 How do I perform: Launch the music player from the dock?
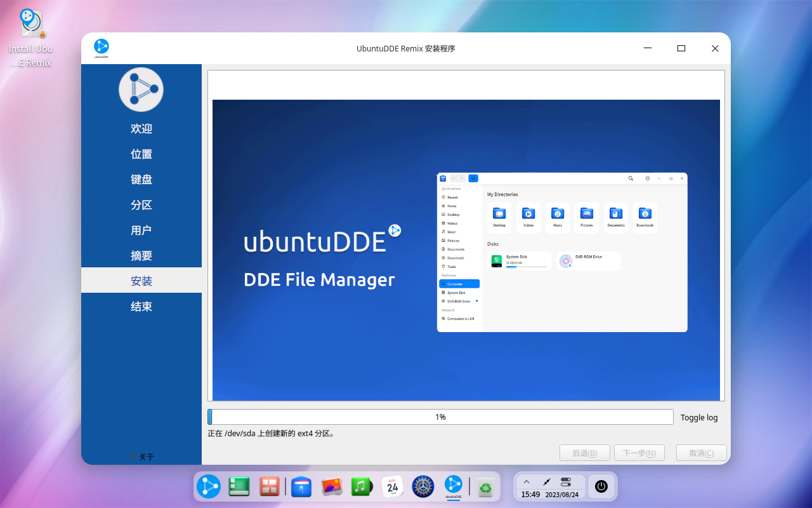362,486
